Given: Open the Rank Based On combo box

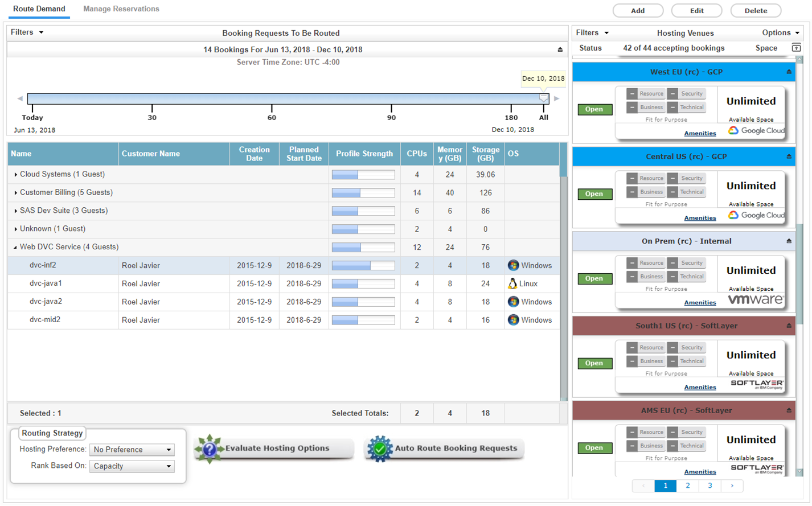Looking at the screenshot, I should click(x=132, y=466).
